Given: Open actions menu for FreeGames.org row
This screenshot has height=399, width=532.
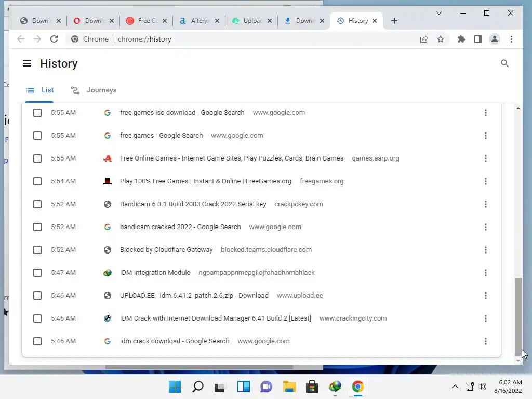Looking at the screenshot, I should 486,181.
